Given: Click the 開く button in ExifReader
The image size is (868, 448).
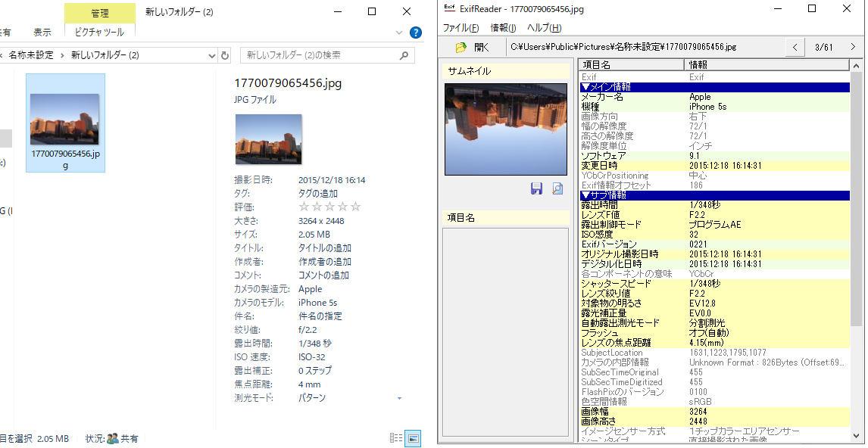Looking at the screenshot, I should pyautogui.click(x=473, y=47).
